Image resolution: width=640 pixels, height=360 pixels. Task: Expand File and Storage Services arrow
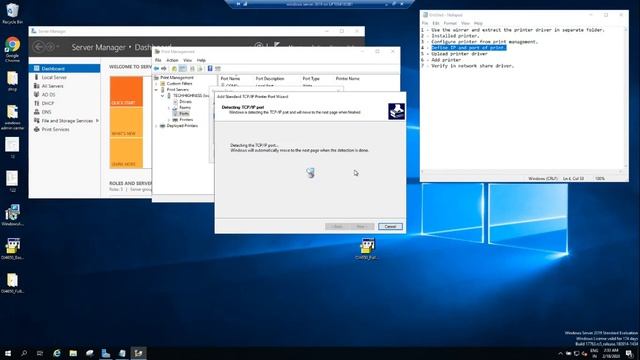point(97,121)
